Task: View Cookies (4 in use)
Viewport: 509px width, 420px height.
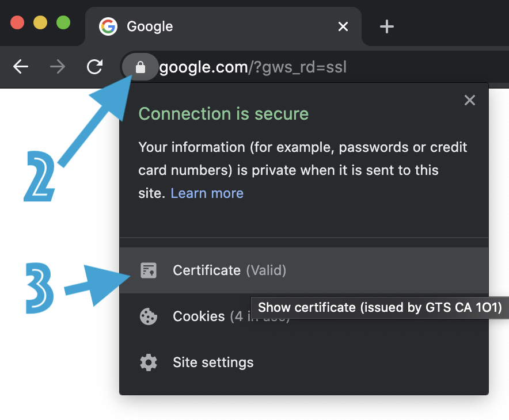Action: click(x=199, y=316)
